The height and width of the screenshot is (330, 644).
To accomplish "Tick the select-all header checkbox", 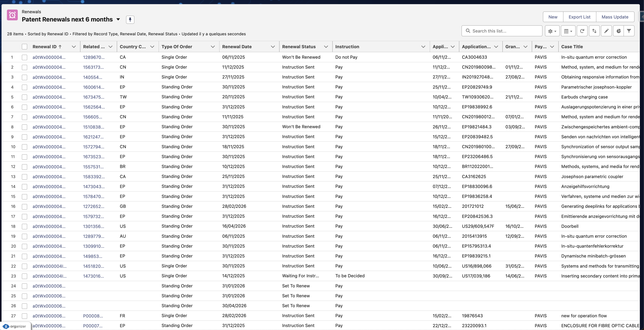I will (25, 47).
